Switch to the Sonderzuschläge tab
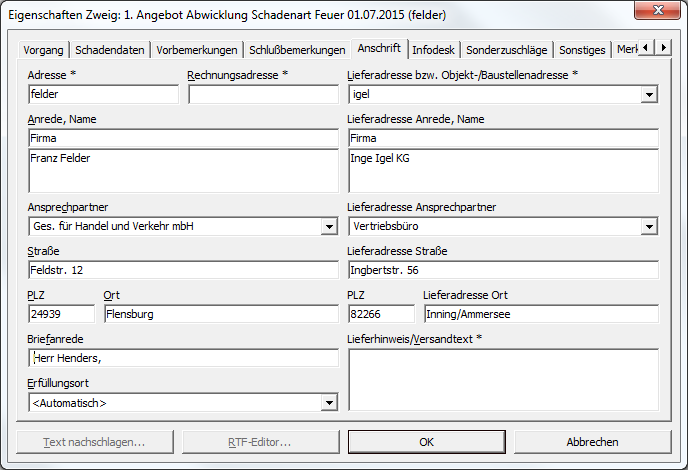 (x=507, y=50)
